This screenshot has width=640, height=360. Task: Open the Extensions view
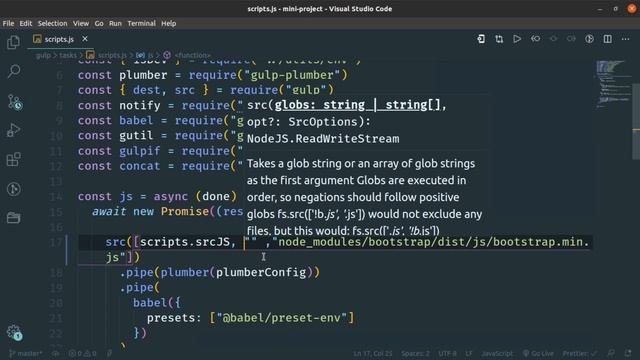coord(13,159)
